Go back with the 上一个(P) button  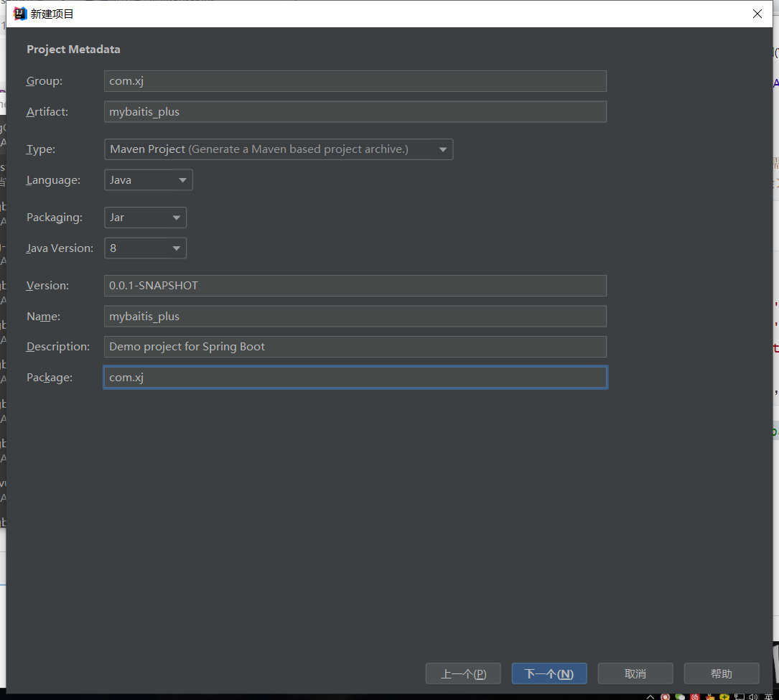coord(463,673)
